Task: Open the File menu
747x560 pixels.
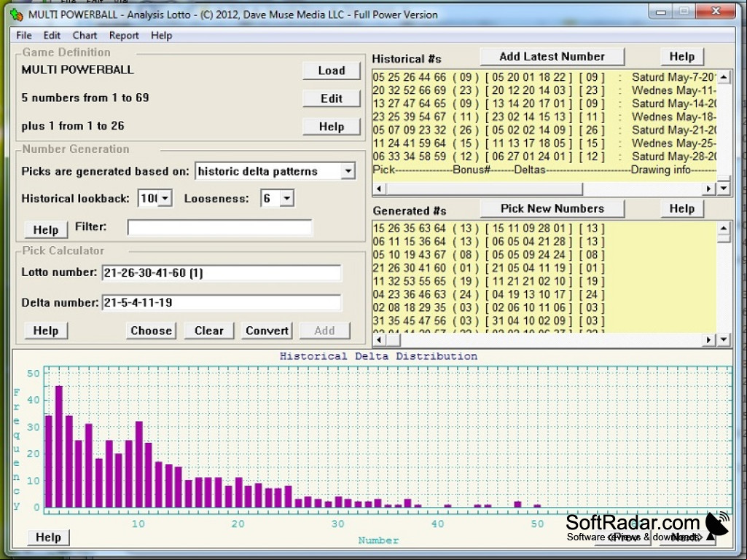Action: coord(24,35)
